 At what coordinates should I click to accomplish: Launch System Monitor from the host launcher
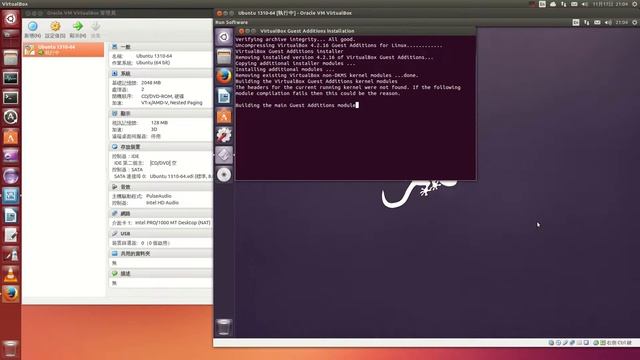pyautogui.click(x=10, y=78)
